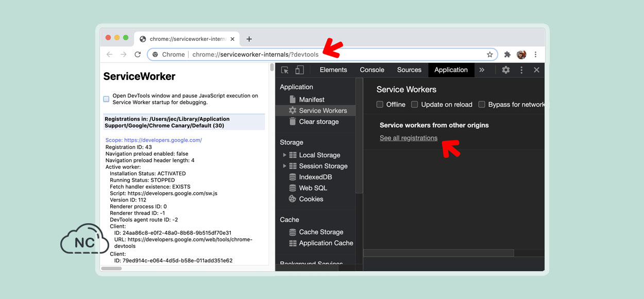The width and height of the screenshot is (644, 299).
Task: Open IndexedDB in Storage section
Action: tap(315, 177)
